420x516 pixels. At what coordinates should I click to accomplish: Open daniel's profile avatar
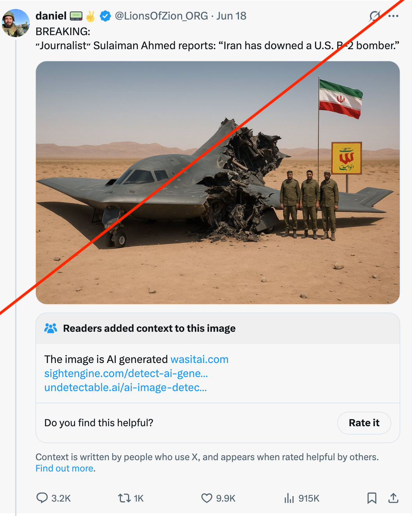(16, 23)
